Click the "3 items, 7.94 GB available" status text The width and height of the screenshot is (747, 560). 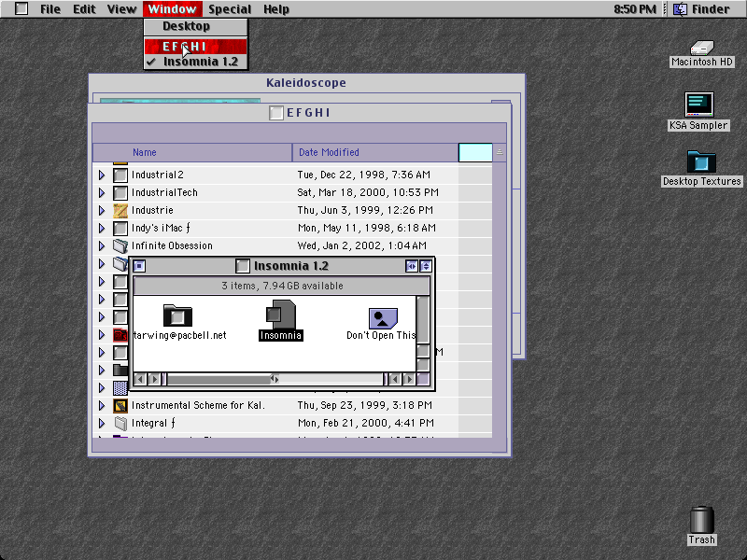tap(282, 286)
